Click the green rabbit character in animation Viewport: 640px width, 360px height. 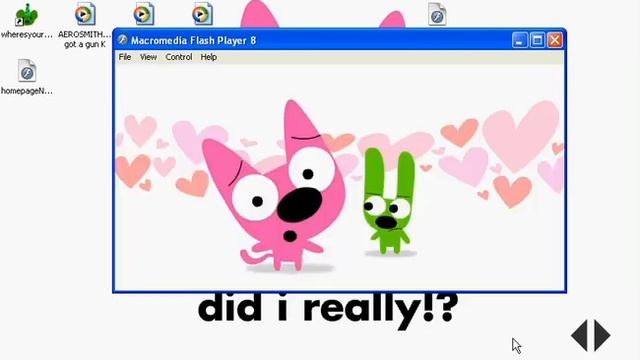point(388,201)
